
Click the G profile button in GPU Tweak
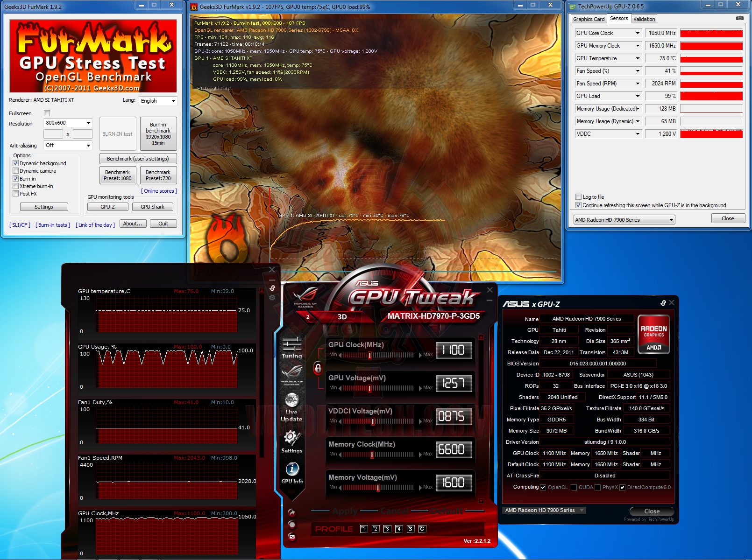[422, 529]
